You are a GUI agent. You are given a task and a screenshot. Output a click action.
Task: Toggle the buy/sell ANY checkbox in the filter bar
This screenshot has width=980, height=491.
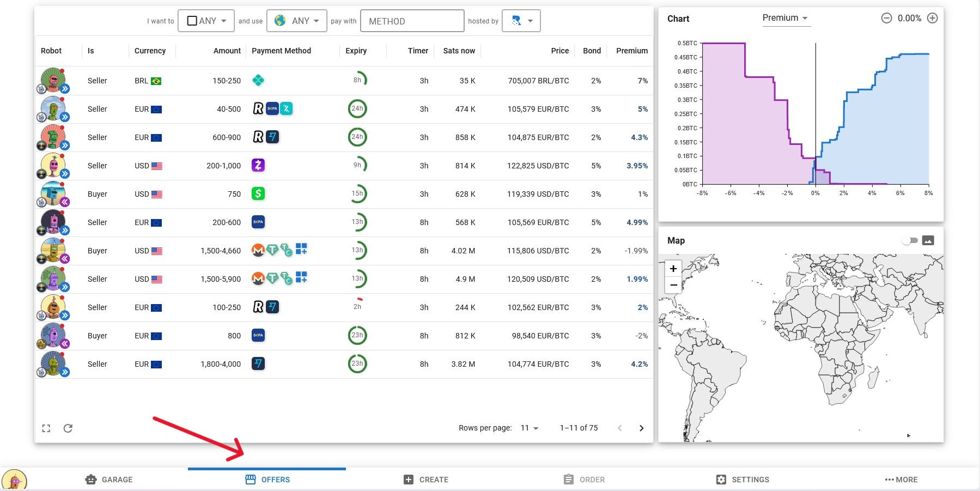pos(192,20)
